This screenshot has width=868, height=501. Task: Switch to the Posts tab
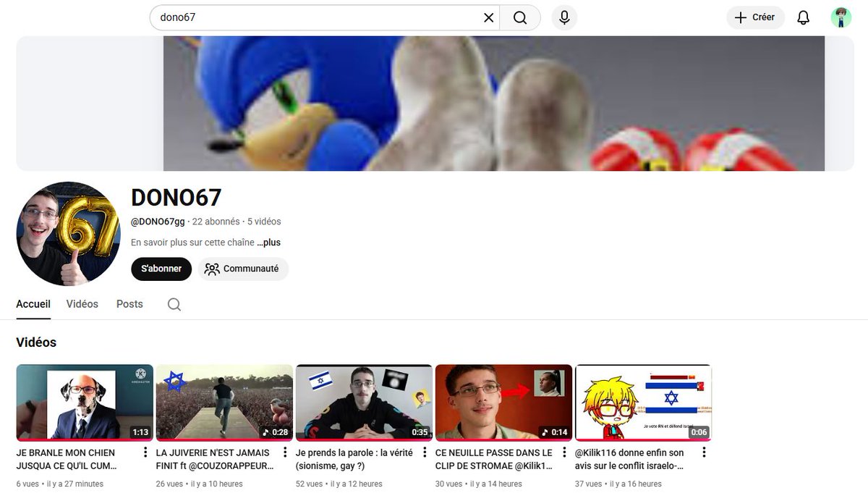[x=129, y=304]
